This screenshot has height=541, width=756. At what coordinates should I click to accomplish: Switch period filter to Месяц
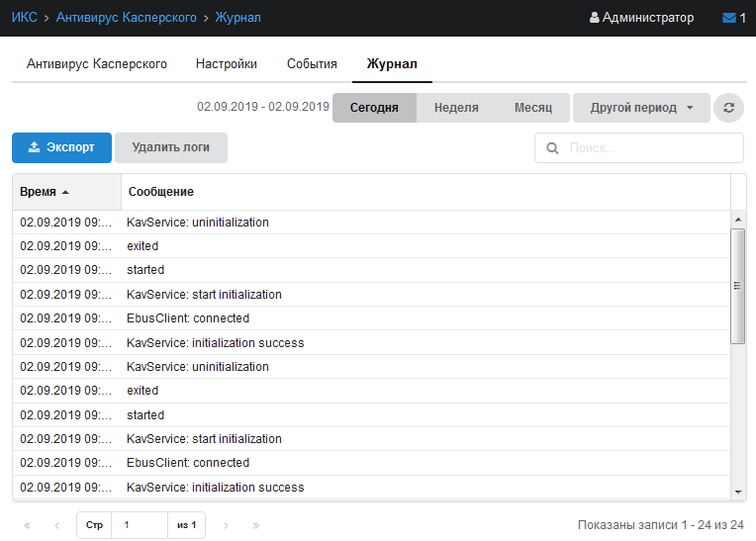(533, 108)
